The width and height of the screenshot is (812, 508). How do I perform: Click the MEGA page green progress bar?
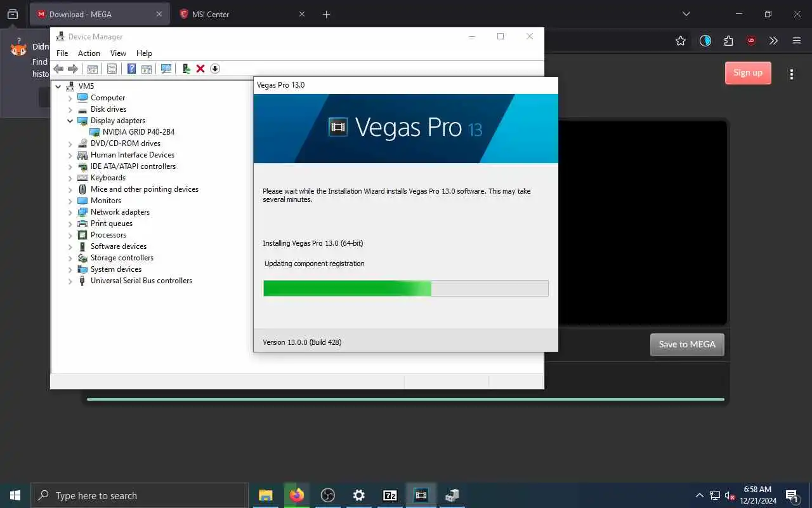[405, 399]
